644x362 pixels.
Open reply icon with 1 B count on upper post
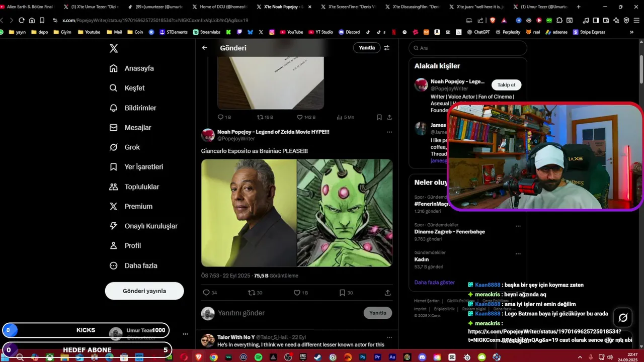(224, 117)
